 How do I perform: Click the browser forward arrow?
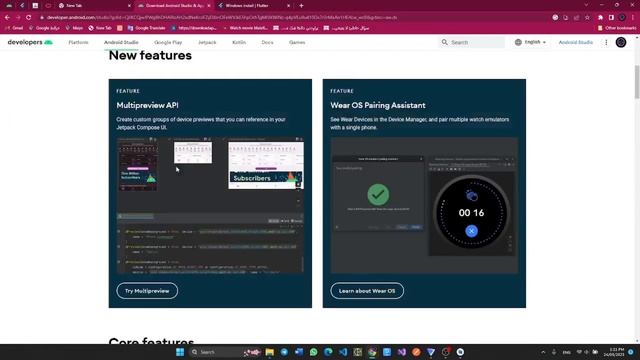[18, 18]
